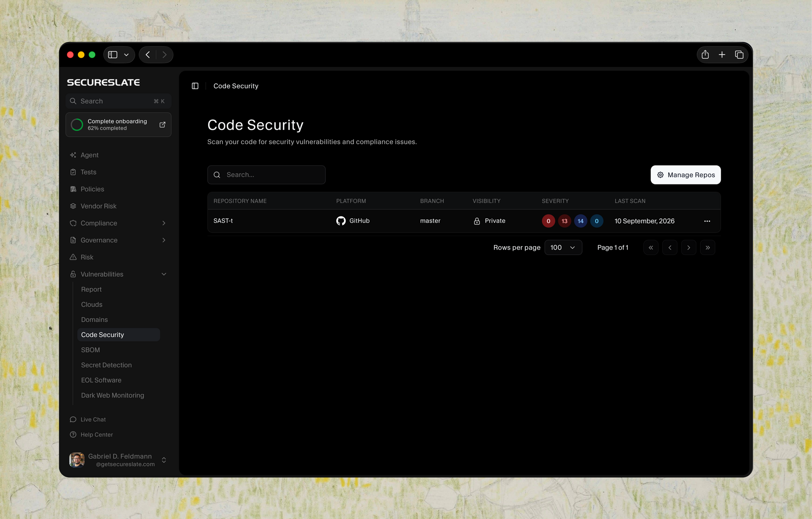Click the Code Security breadcrumb
This screenshot has width=812, height=519.
(236, 86)
